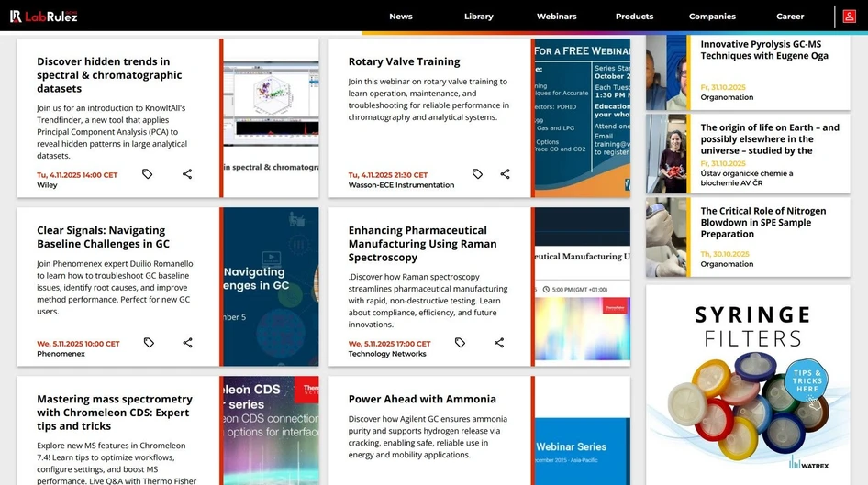
Task: Open 'Innovative Pyrolysis GC-MS Techniques' article
Action: pyautogui.click(x=764, y=50)
